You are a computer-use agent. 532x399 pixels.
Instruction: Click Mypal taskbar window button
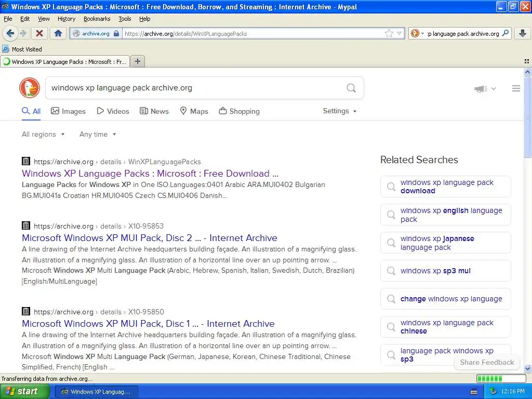pos(96,392)
